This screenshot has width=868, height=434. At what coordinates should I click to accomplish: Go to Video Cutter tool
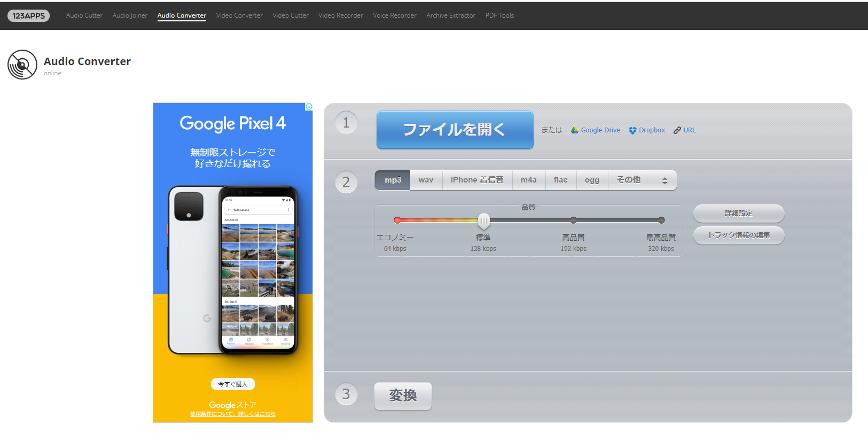pos(291,15)
